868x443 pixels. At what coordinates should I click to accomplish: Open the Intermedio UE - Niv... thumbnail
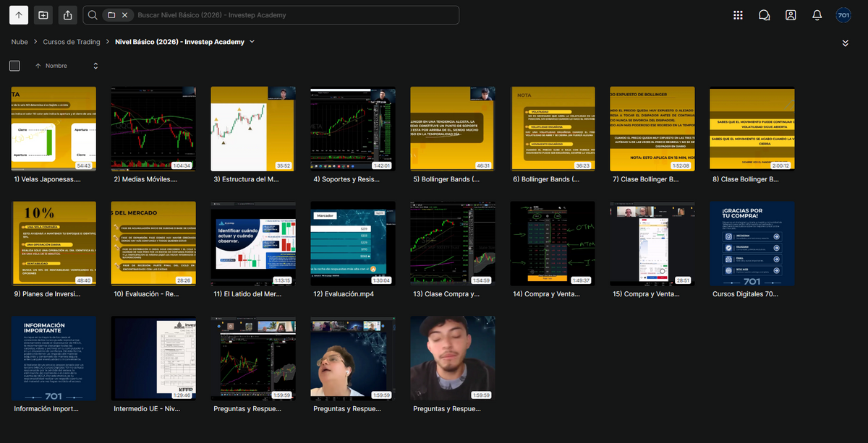pyautogui.click(x=153, y=358)
